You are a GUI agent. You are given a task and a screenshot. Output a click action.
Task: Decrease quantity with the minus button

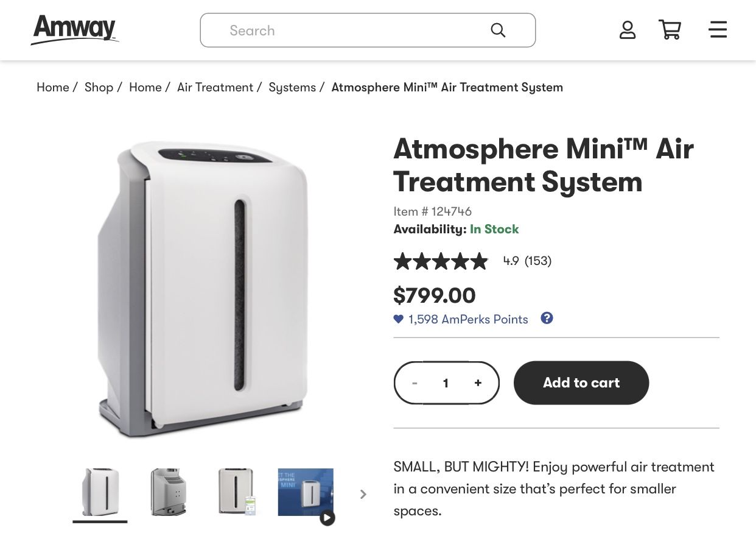[415, 383]
